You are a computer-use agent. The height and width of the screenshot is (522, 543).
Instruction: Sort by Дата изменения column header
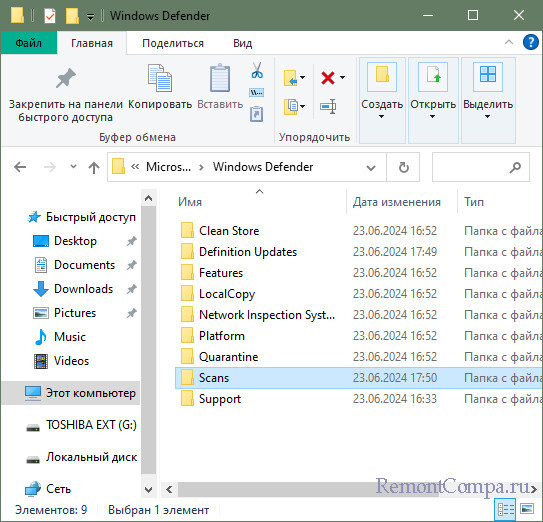397,202
